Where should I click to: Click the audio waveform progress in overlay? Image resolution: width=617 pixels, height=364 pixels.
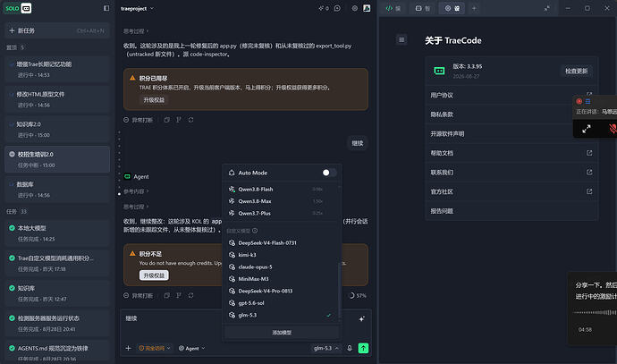coord(595,312)
